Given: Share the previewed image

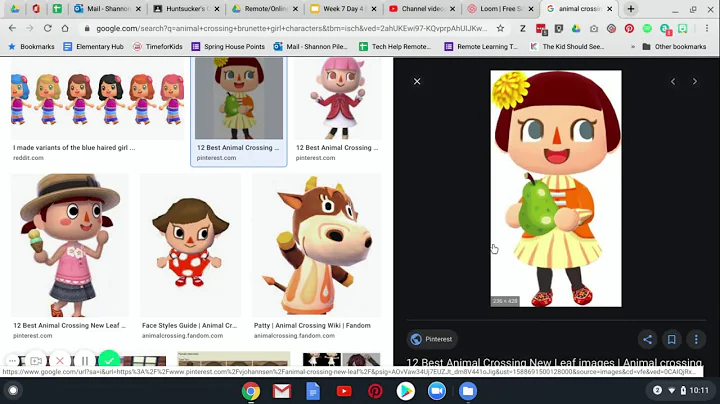Looking at the screenshot, I should (x=647, y=339).
